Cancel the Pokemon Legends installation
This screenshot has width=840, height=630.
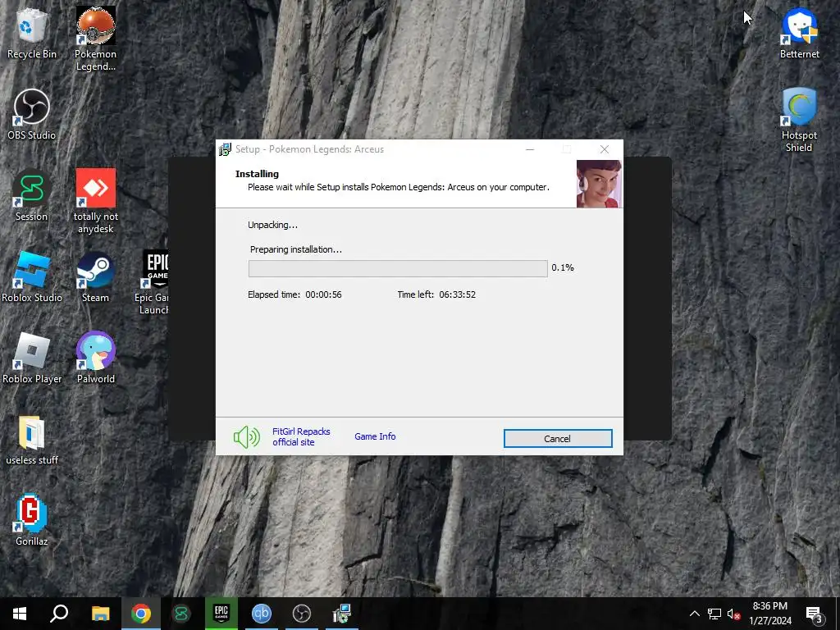pos(558,438)
